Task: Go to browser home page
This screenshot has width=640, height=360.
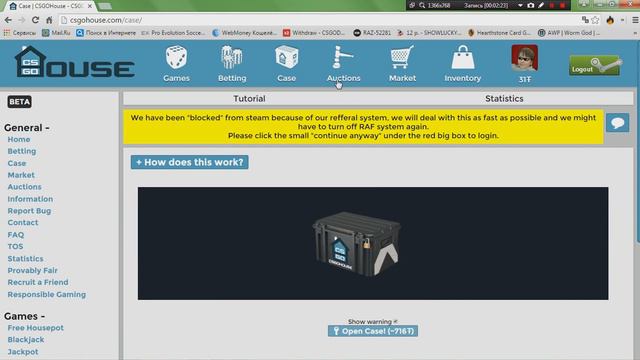Action: coord(49,20)
